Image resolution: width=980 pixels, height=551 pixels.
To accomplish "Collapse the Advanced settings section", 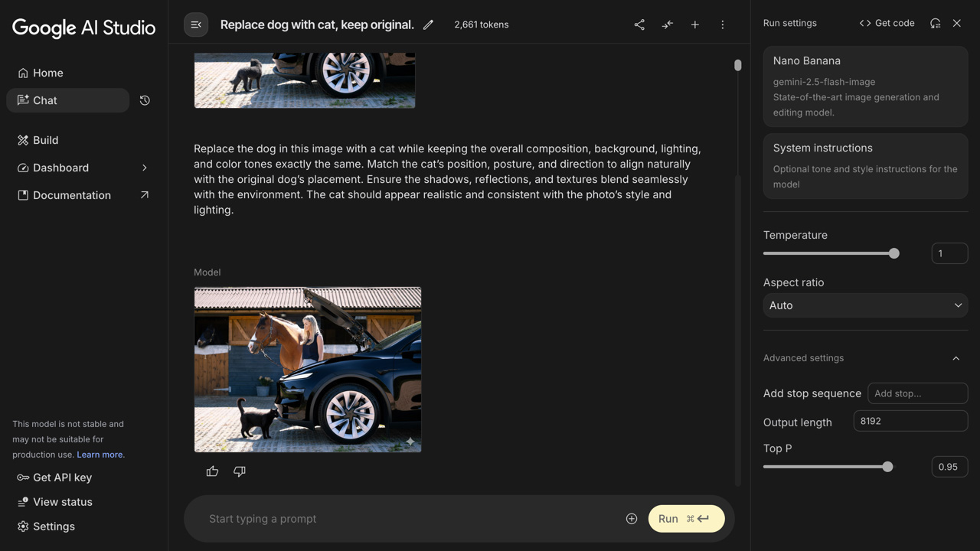I will [x=955, y=358].
